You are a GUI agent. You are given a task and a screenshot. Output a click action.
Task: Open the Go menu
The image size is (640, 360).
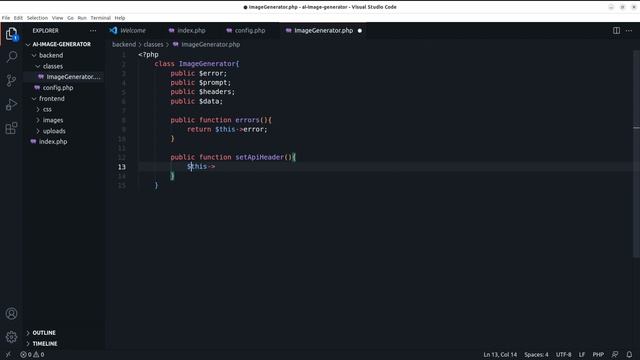71,18
